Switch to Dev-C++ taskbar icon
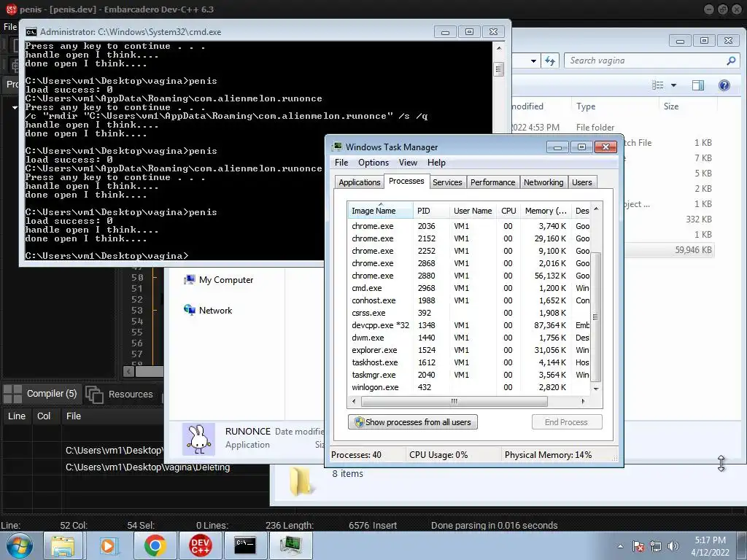 [200, 545]
